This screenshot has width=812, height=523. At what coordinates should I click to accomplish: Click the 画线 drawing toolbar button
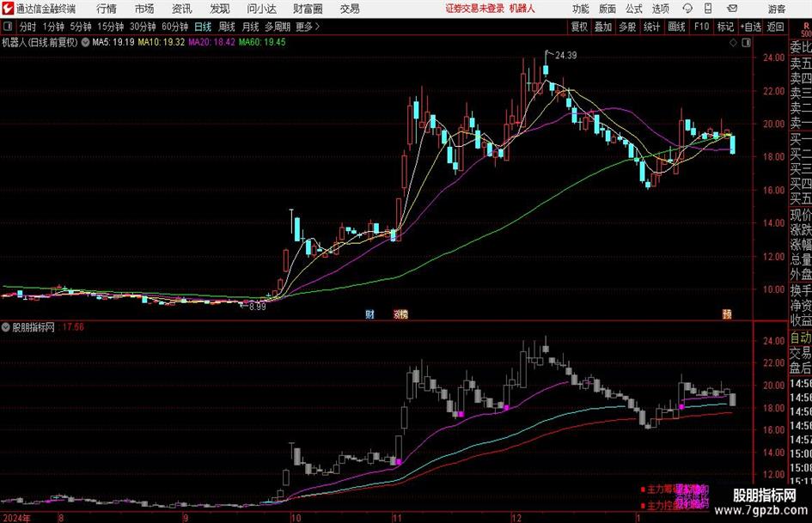pyautogui.click(x=676, y=27)
